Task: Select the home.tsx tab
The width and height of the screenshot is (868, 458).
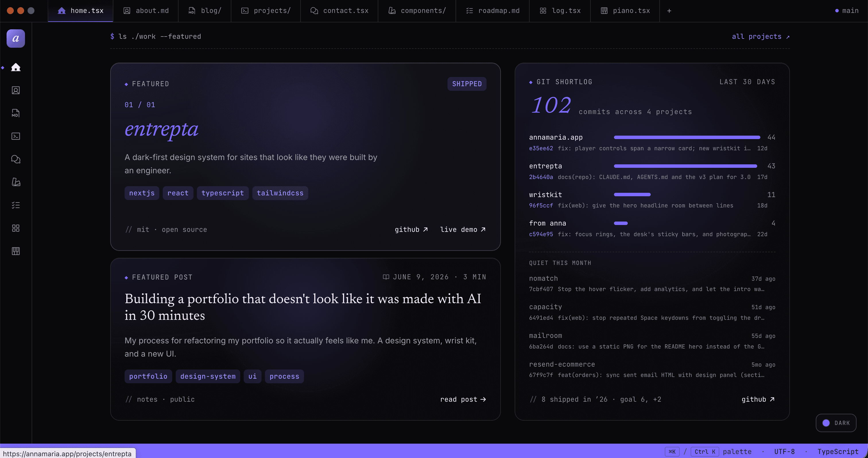Action: (81, 11)
